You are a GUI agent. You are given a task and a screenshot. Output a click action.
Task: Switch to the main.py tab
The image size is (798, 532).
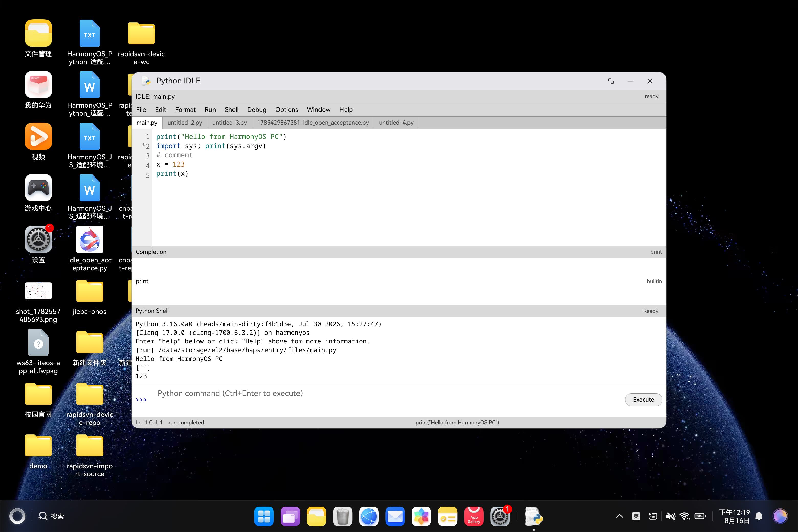coord(147,123)
